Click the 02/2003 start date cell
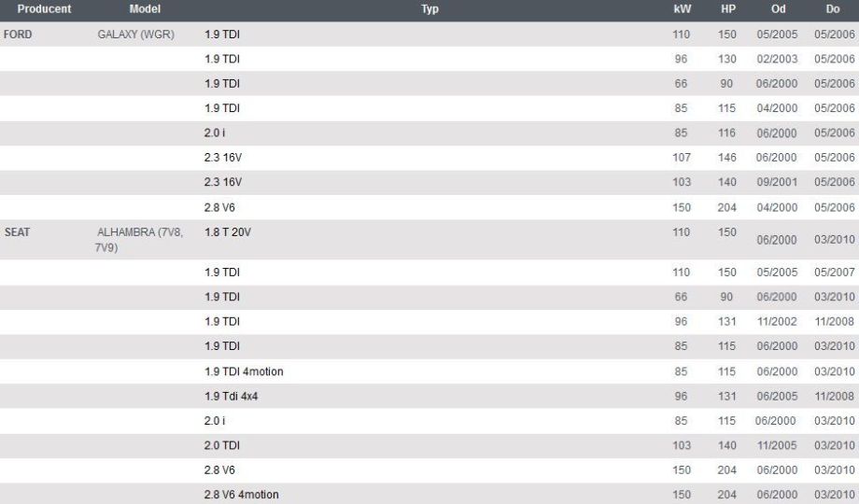The image size is (859, 504). coord(777,59)
